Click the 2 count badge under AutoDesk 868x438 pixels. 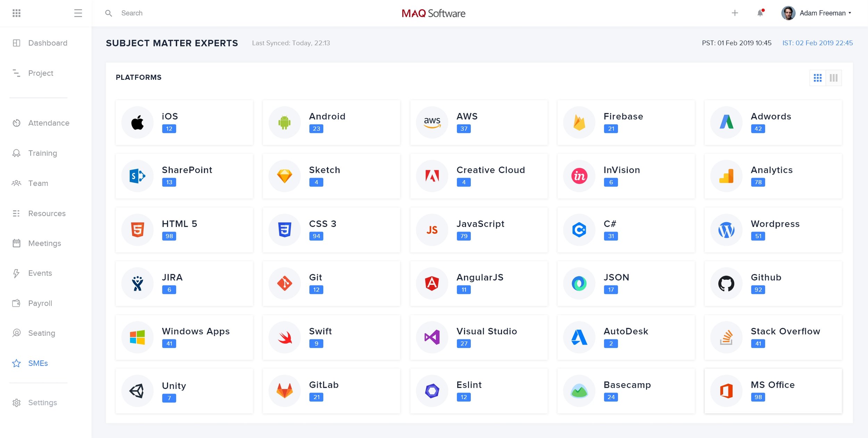tap(611, 344)
